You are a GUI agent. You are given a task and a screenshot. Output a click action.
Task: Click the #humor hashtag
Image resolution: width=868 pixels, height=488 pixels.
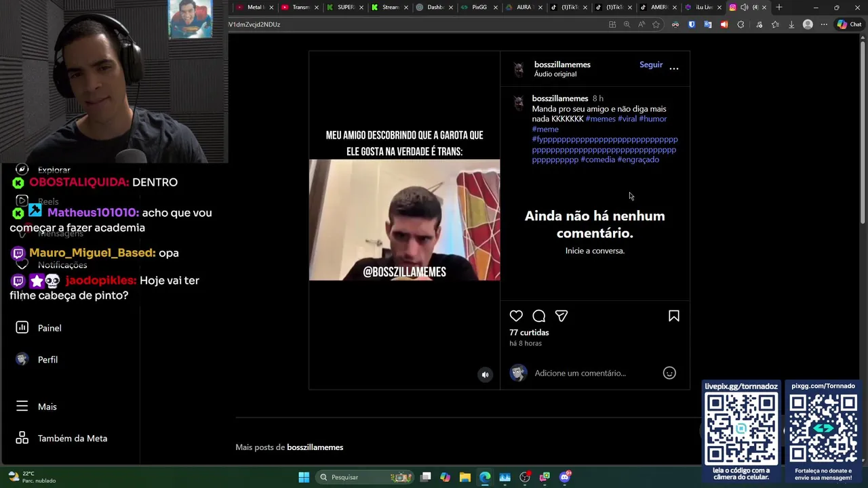[x=653, y=119]
